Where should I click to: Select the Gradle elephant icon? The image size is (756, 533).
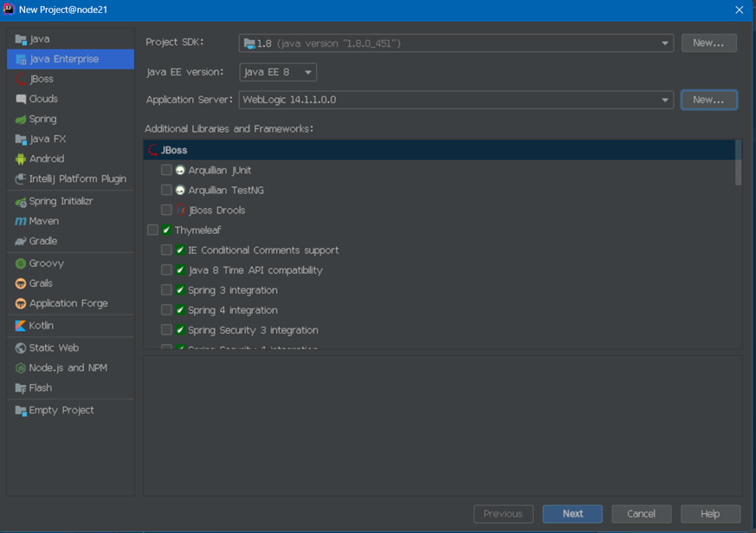21,241
